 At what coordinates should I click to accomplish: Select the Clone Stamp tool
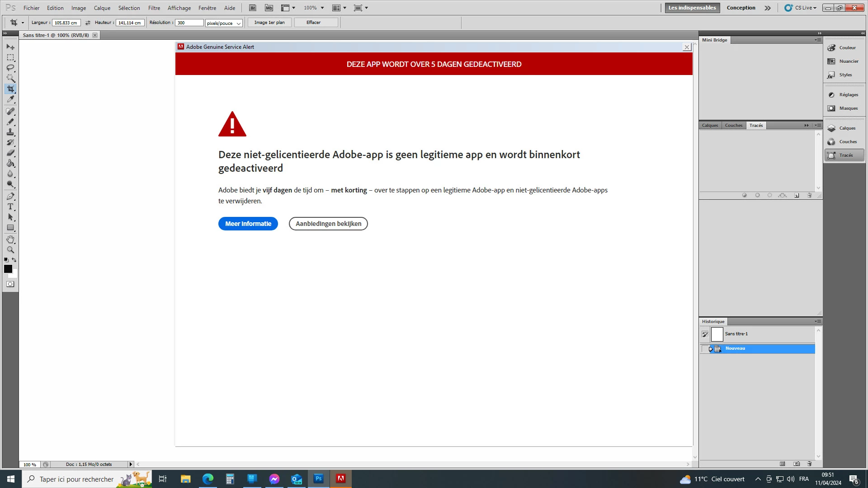(10, 132)
